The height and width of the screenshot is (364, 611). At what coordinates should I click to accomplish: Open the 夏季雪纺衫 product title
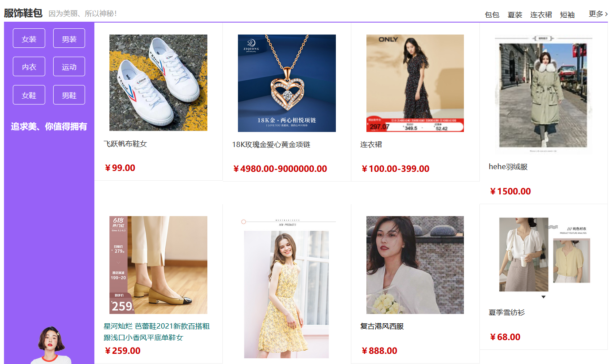[506, 313]
